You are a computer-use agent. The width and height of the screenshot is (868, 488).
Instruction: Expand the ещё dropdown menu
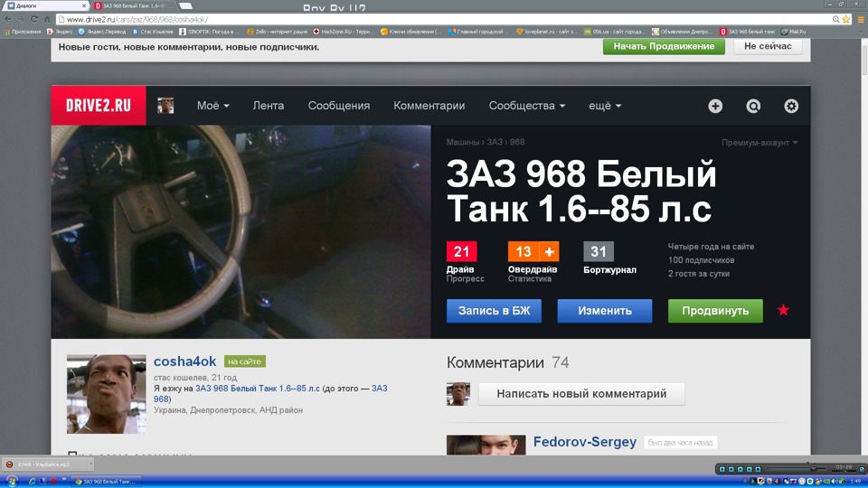pos(605,106)
